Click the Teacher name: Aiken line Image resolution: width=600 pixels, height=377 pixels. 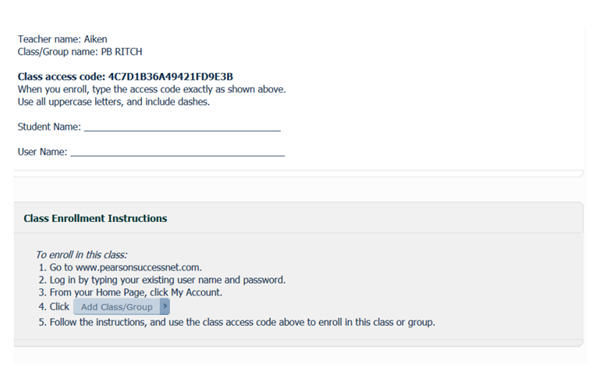click(62, 39)
